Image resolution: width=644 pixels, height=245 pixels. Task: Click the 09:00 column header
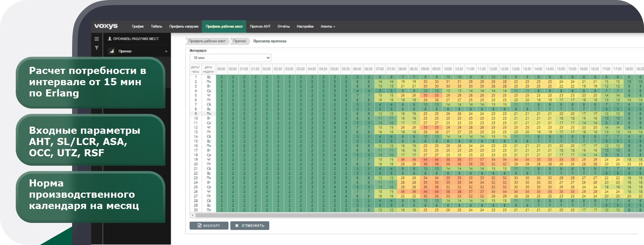[425, 69]
